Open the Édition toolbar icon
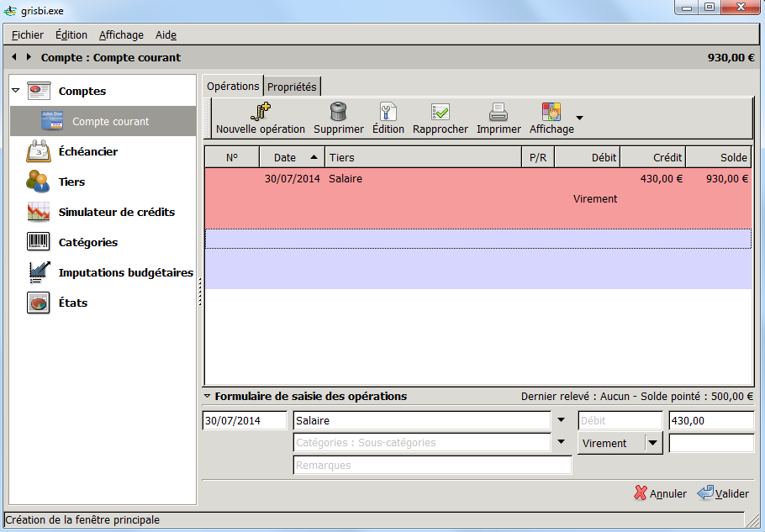Image resolution: width=765 pixels, height=532 pixels. [x=388, y=109]
